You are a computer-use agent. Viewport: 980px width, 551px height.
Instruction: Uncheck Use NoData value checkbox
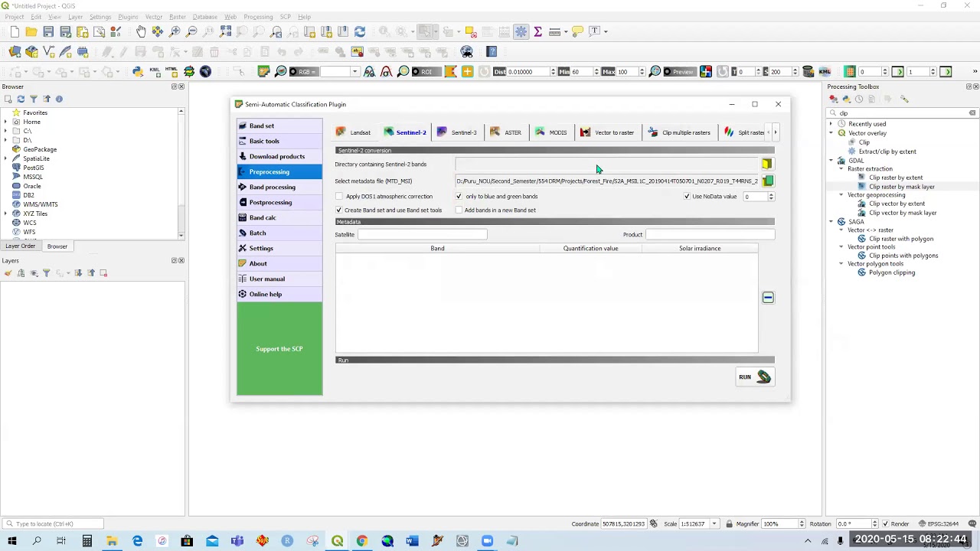[x=687, y=197]
